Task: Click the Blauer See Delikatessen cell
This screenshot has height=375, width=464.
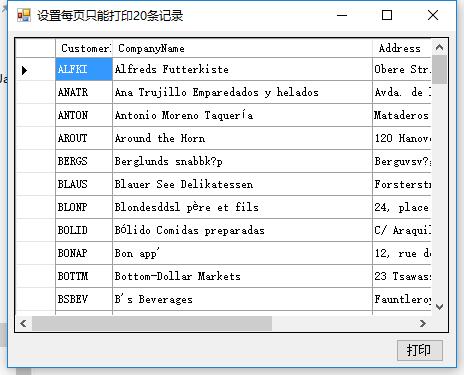Action: [x=242, y=184]
